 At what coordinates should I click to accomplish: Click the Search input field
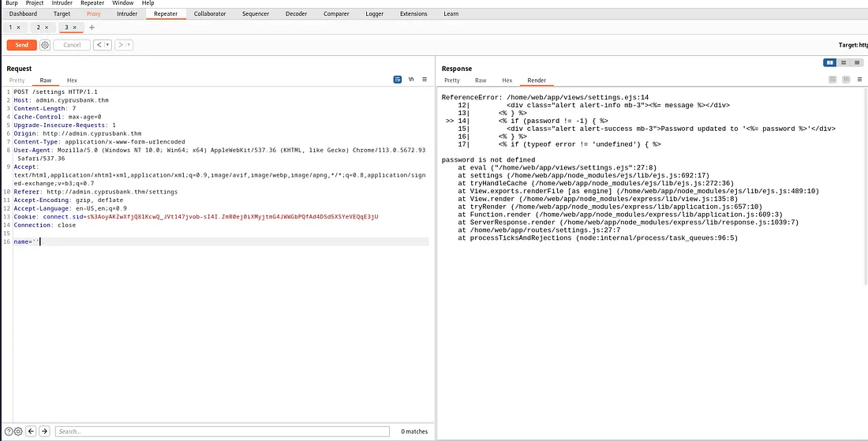[x=222, y=432]
